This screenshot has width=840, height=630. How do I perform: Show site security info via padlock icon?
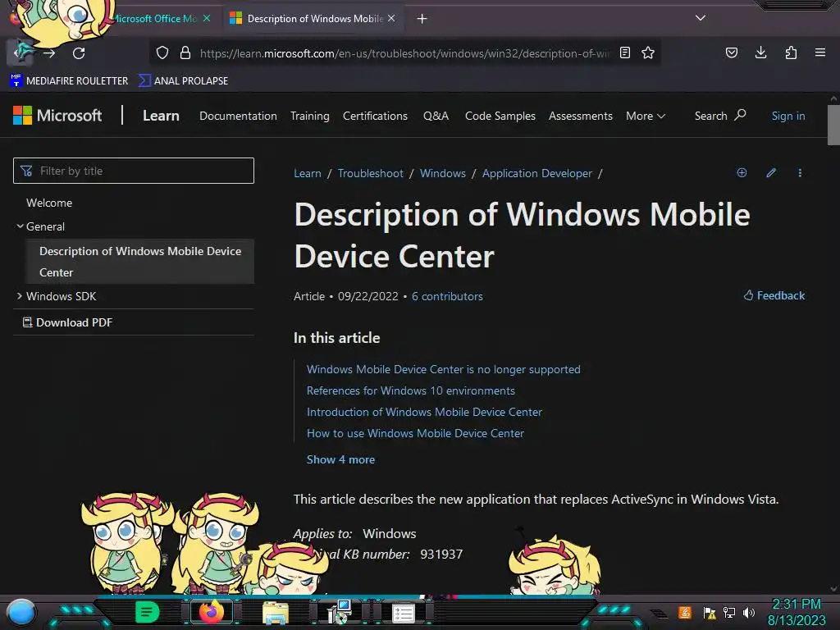(185, 52)
